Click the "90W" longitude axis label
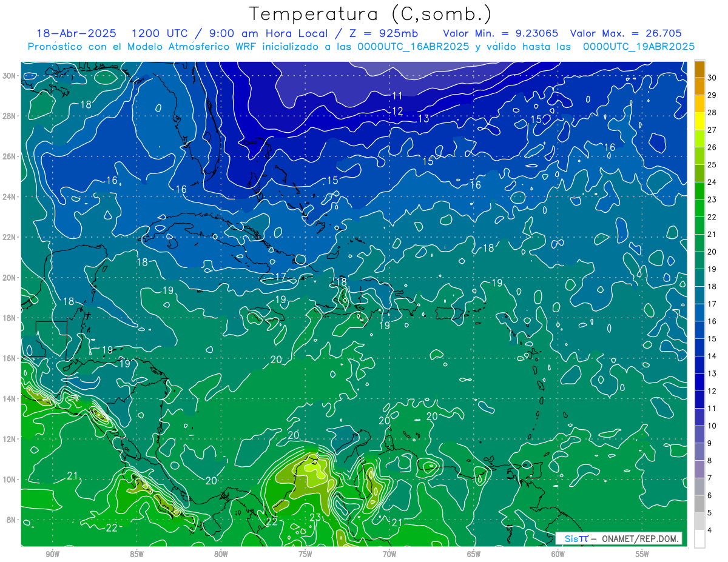728x562 pixels. click(x=52, y=554)
